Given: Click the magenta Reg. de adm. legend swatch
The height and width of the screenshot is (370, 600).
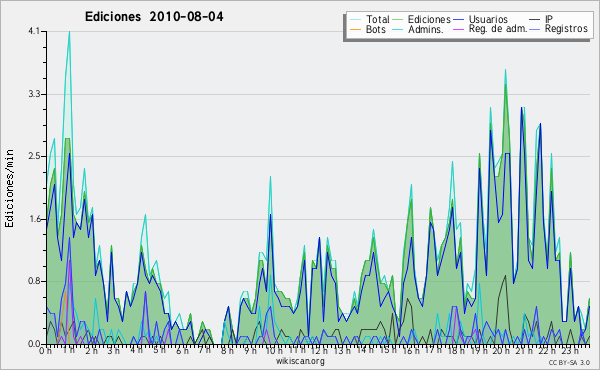Looking at the screenshot, I should [458, 29].
